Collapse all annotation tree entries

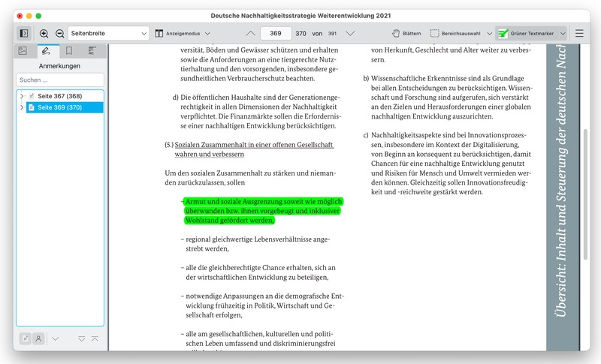95,338
